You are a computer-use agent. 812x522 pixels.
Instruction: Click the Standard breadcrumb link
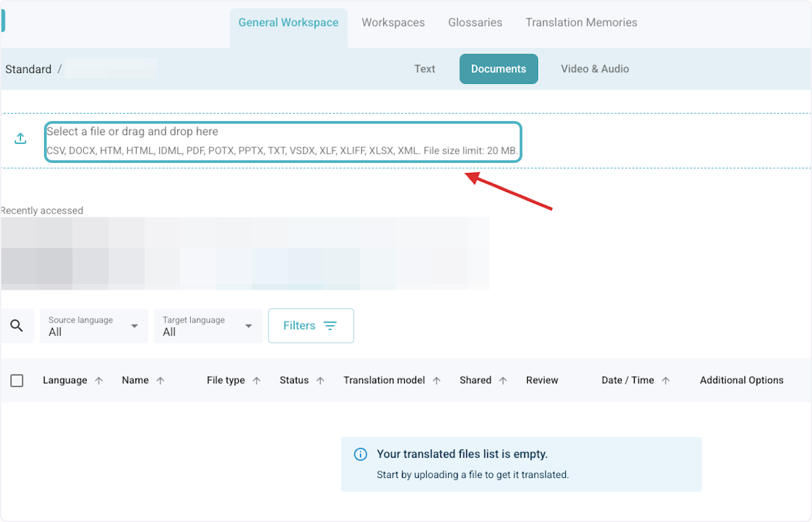point(28,69)
